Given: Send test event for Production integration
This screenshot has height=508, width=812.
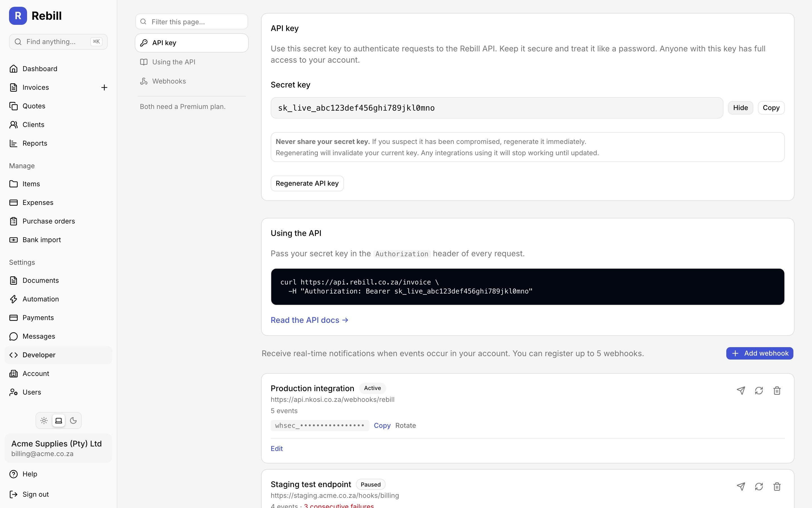Looking at the screenshot, I should [x=741, y=390].
